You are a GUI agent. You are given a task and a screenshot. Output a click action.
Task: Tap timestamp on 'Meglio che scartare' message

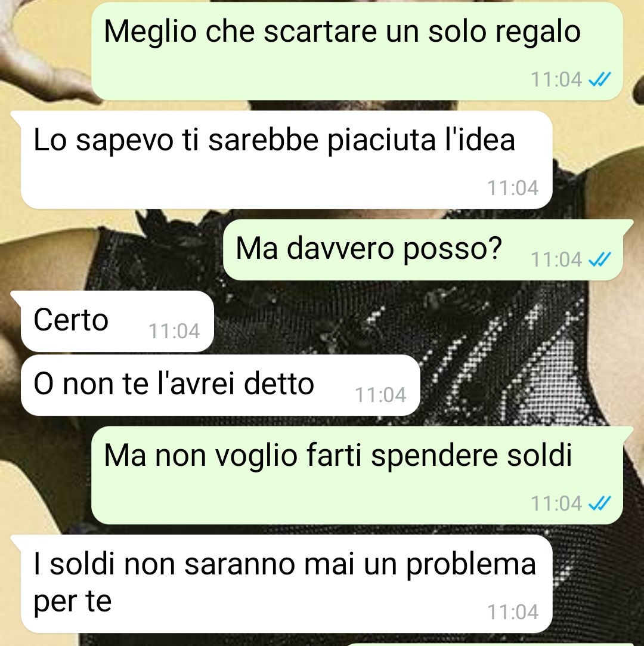click(556, 79)
